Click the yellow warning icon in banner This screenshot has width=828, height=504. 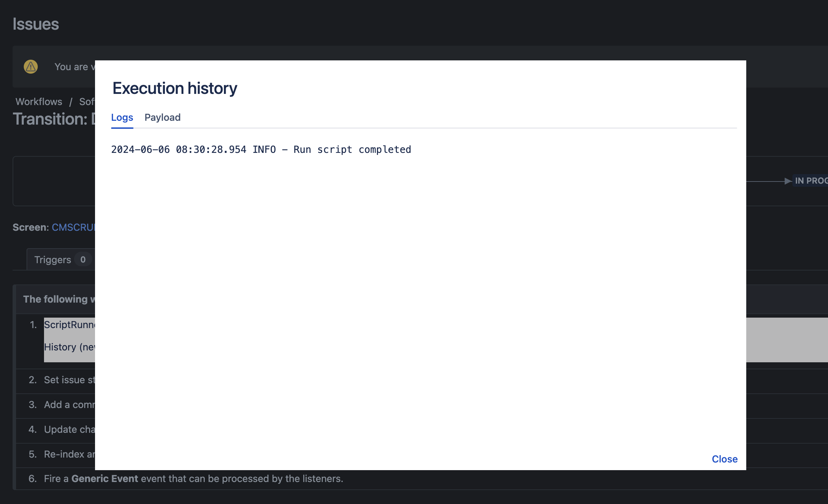[31, 67]
